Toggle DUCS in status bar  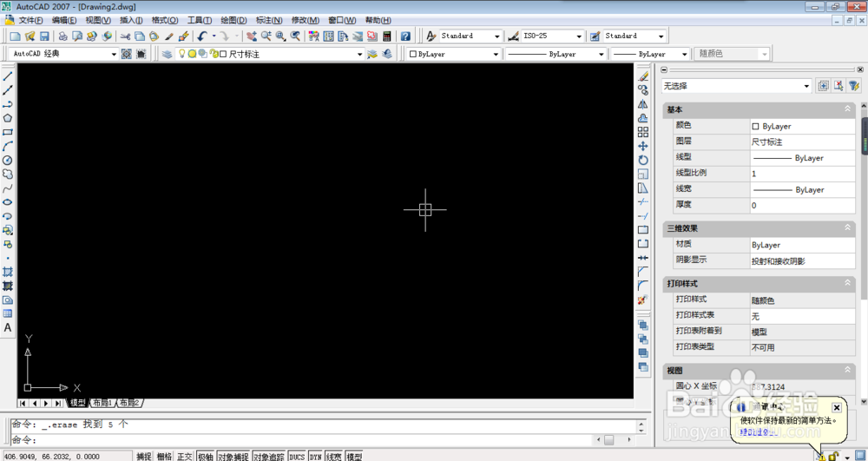tap(297, 457)
